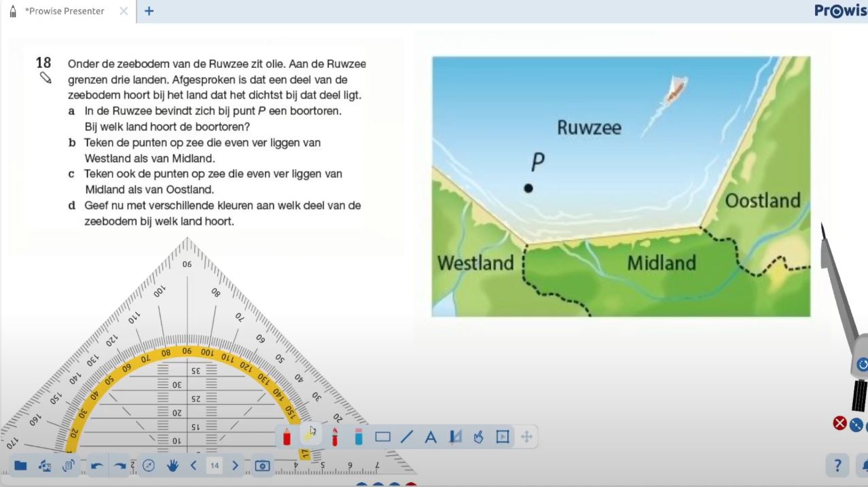
Task: Redo the last action
Action: pos(120,465)
